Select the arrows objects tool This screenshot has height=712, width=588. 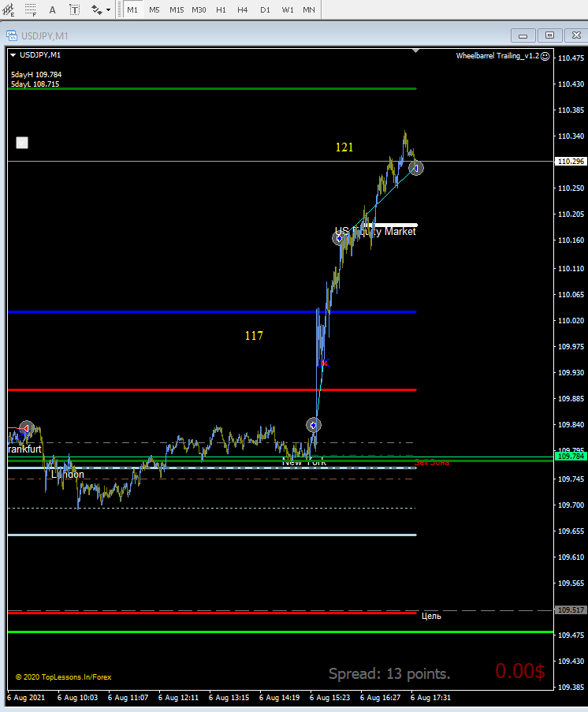click(x=96, y=9)
